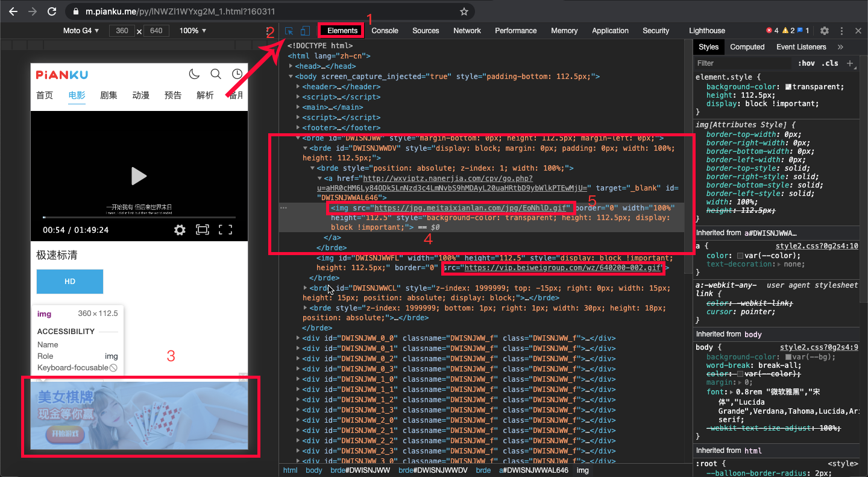The width and height of the screenshot is (868, 477).
Task: Open the Computed styles tab
Action: click(747, 47)
